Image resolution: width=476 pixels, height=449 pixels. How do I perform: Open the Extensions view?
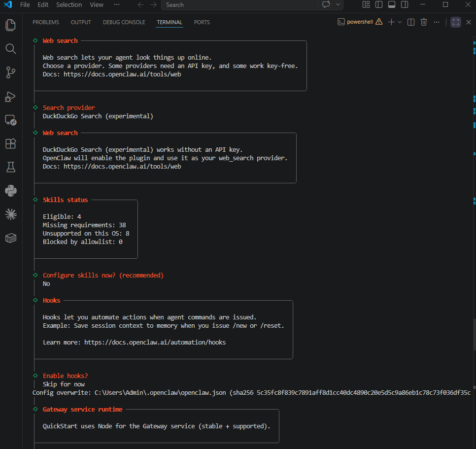point(11,143)
